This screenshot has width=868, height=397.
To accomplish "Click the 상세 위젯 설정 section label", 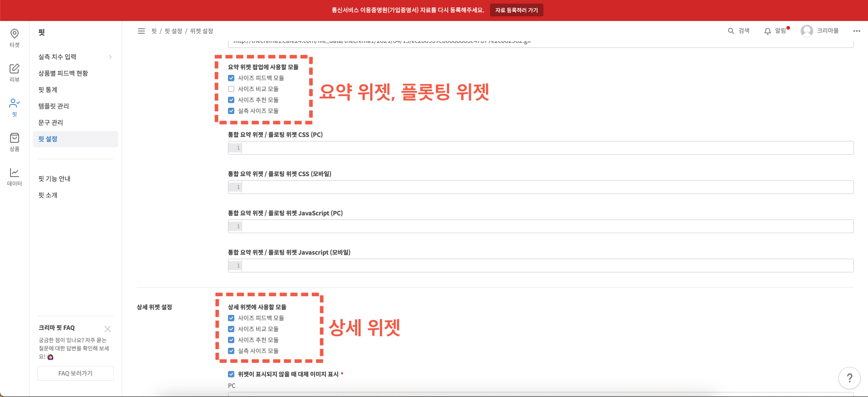I will pyautogui.click(x=155, y=307).
